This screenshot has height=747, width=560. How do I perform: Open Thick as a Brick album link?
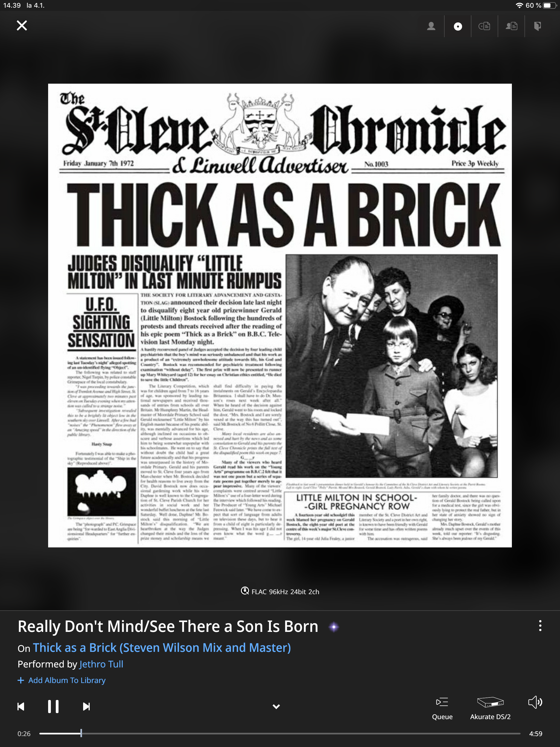pos(162,648)
